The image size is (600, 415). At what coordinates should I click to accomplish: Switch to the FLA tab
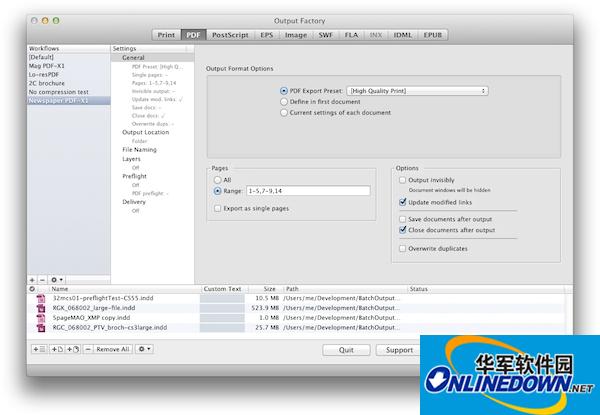[351, 35]
